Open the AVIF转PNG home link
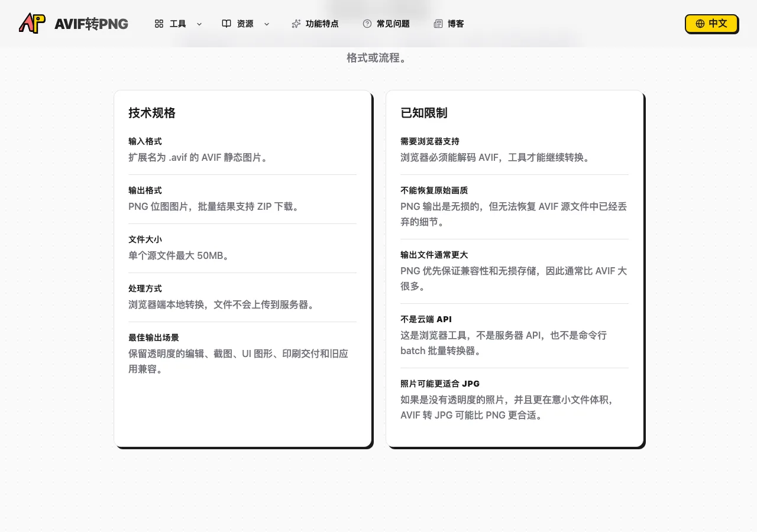The width and height of the screenshot is (757, 532). pyautogui.click(x=73, y=24)
